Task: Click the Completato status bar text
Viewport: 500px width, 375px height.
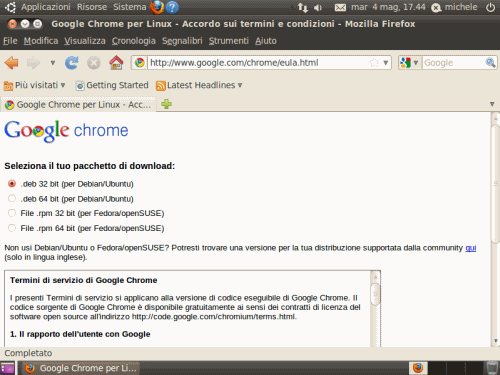Action: [x=28, y=353]
